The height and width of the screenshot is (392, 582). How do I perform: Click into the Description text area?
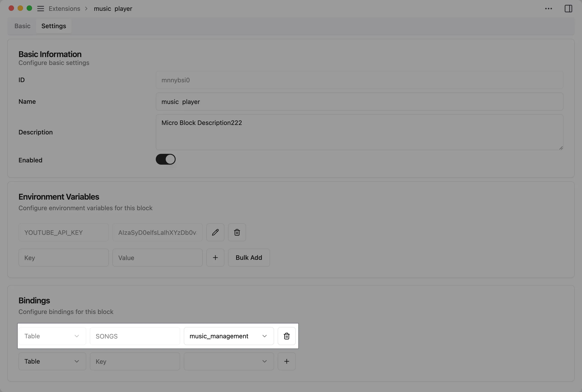[359, 132]
